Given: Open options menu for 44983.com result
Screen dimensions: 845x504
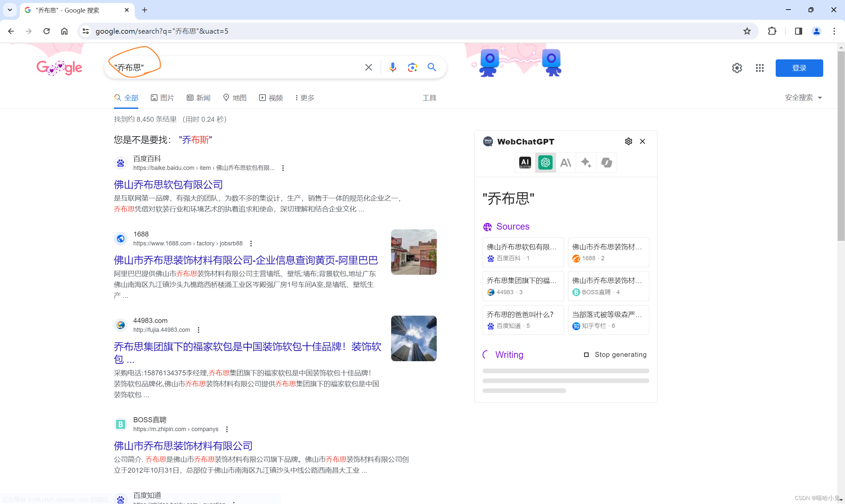Looking at the screenshot, I should point(198,330).
